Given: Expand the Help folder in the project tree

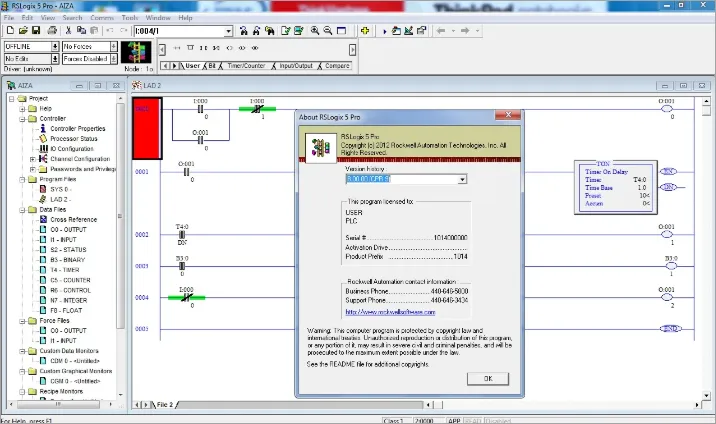Looking at the screenshot, I should click(x=22, y=109).
